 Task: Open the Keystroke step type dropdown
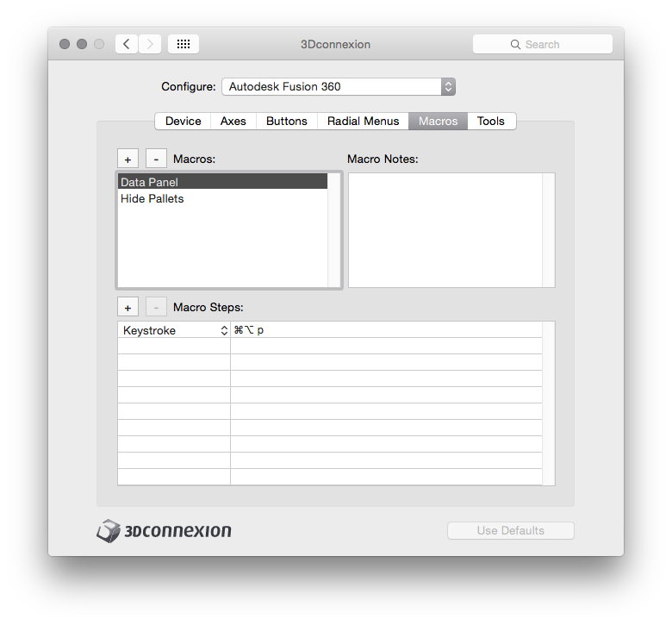pos(174,330)
